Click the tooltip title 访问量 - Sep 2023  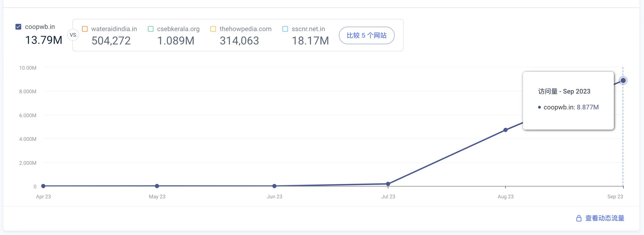tap(564, 91)
